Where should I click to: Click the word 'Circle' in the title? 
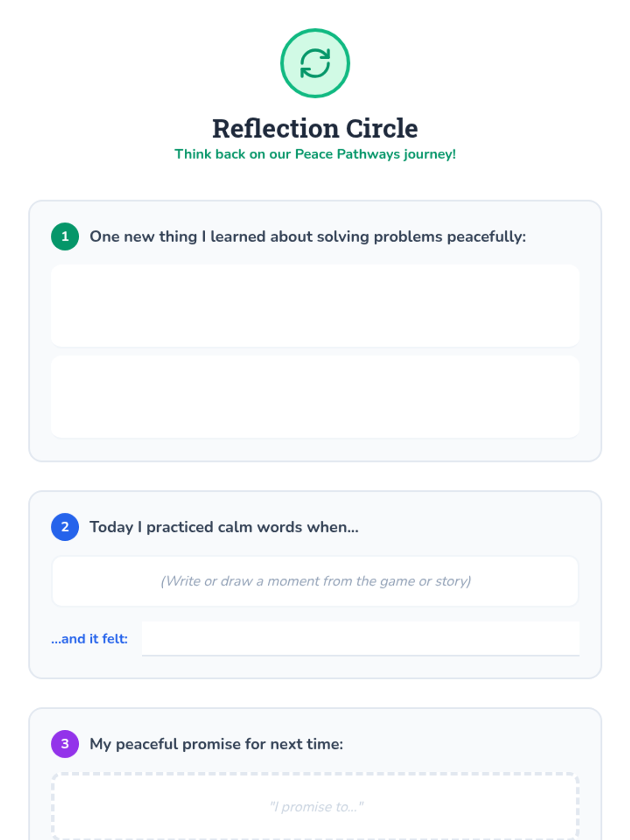382,129
